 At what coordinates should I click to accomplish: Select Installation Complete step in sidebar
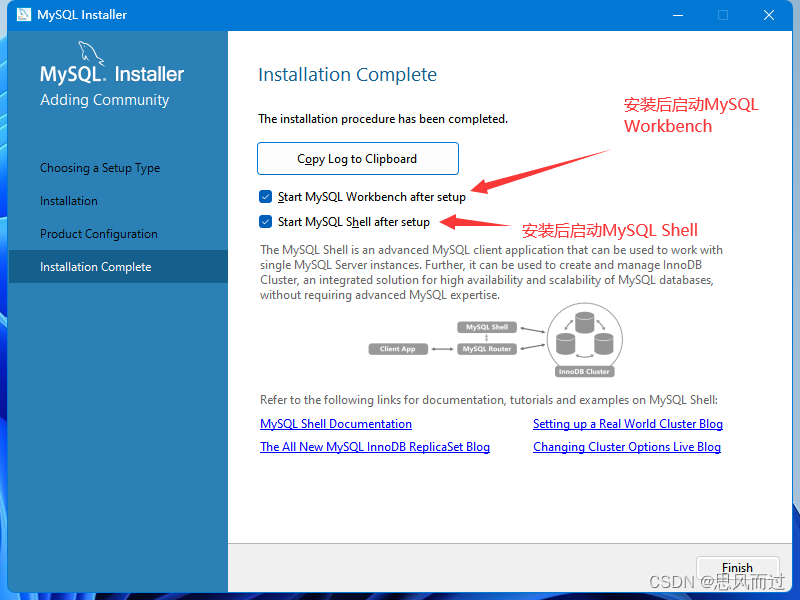(118, 266)
